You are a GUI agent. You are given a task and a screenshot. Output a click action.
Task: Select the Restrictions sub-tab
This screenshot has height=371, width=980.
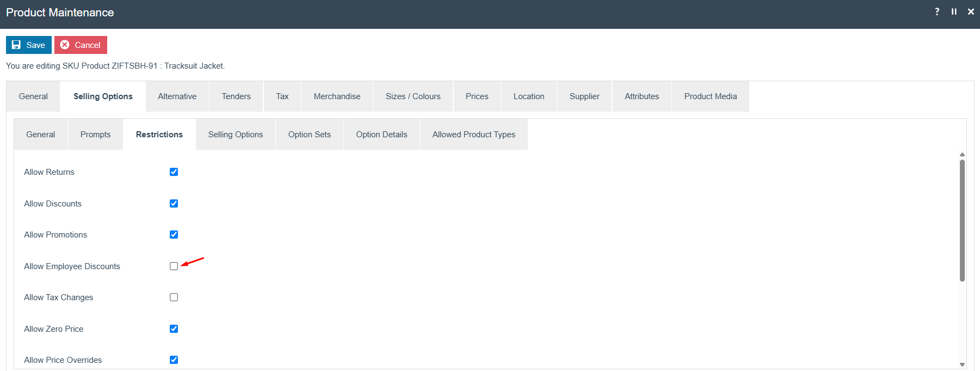(x=159, y=135)
